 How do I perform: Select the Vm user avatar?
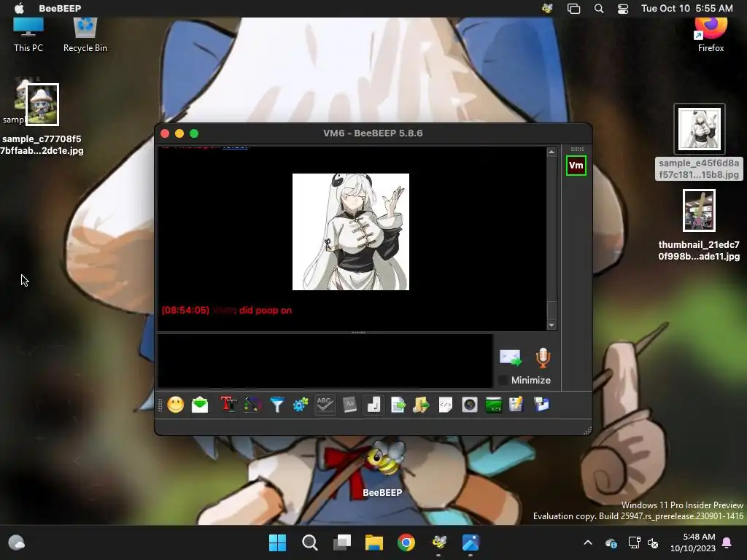(x=576, y=166)
